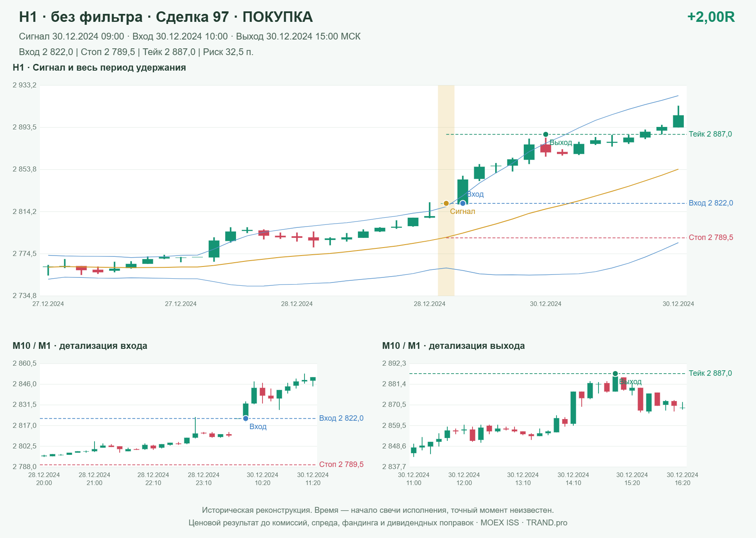
Task: Click the line 'Вход 2 822,0 | Стоп 2 789,5 | Тейк...'
Action: (136, 52)
